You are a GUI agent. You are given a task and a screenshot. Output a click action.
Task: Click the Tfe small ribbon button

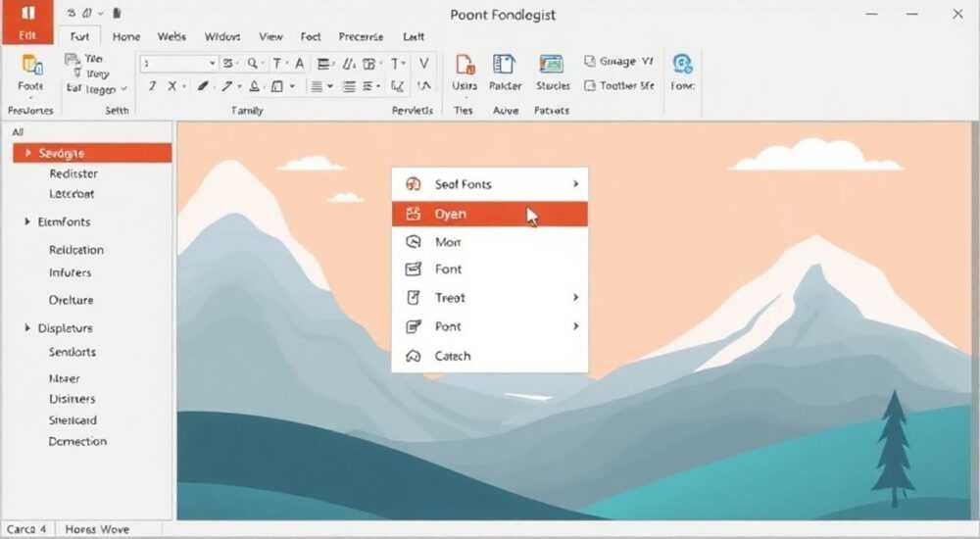tap(83, 59)
